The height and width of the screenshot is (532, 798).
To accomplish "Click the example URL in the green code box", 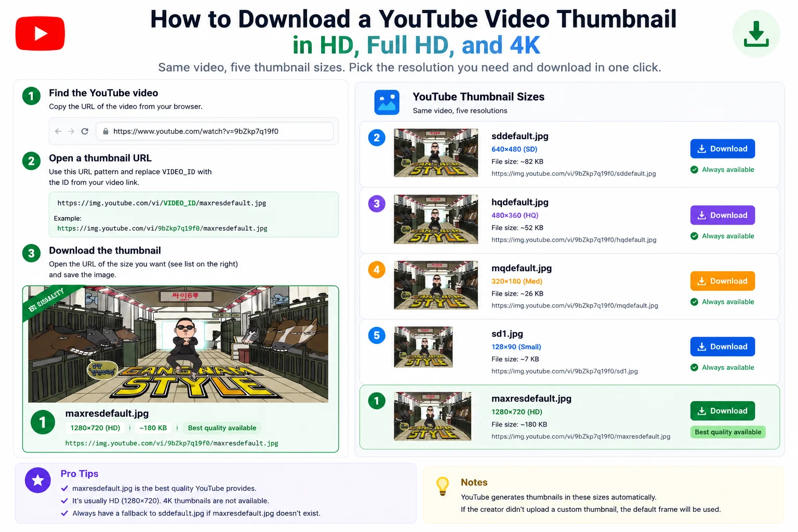I will point(162,229).
